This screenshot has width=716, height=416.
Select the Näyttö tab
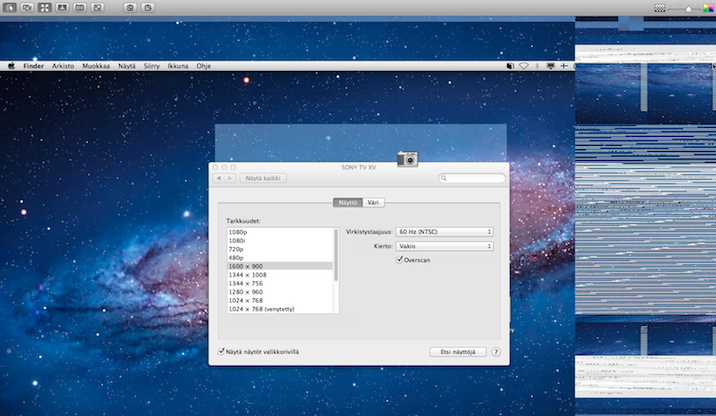click(x=347, y=202)
